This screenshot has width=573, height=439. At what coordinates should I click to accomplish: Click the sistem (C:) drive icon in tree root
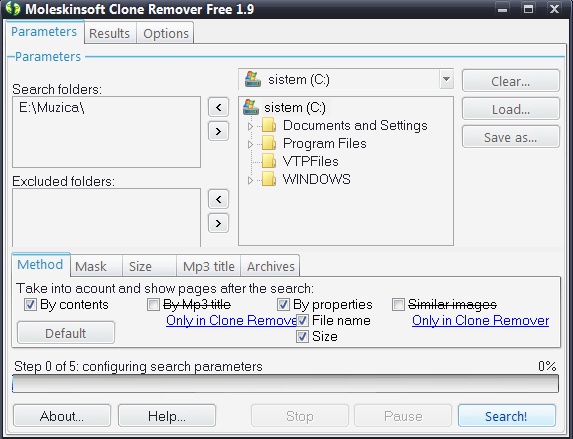coord(251,107)
